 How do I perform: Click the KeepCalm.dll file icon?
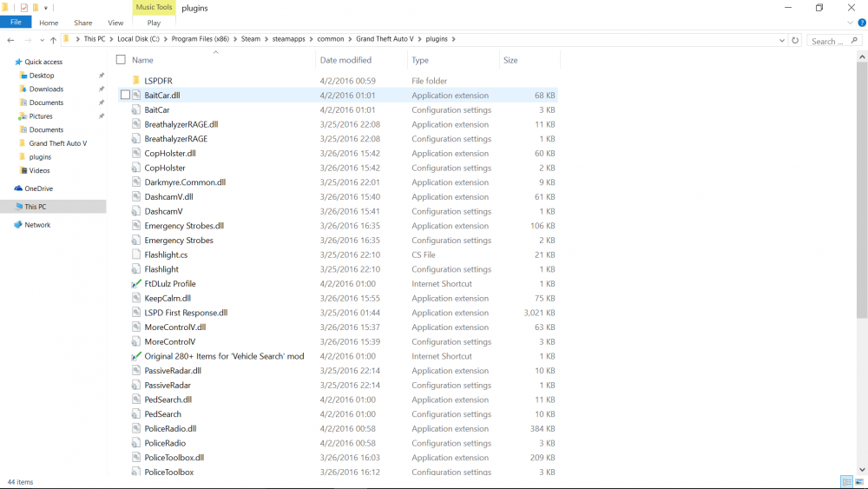[135, 298]
